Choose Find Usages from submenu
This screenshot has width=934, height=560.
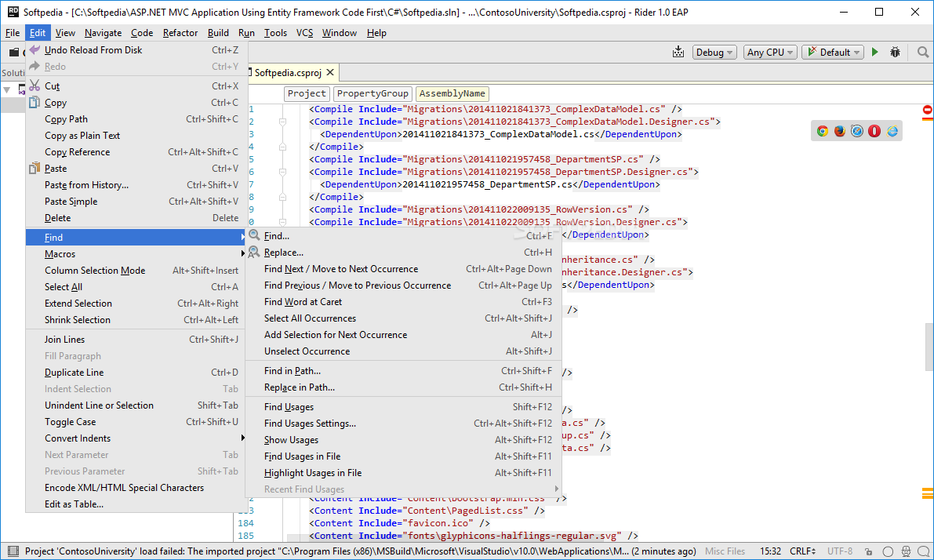click(403, 408)
